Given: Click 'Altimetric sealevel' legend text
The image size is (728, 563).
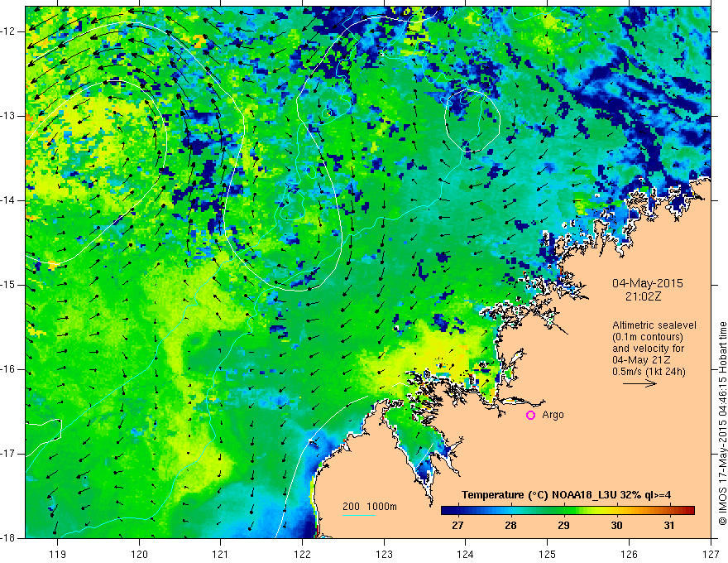Looking at the screenshot, I should pos(654,325).
